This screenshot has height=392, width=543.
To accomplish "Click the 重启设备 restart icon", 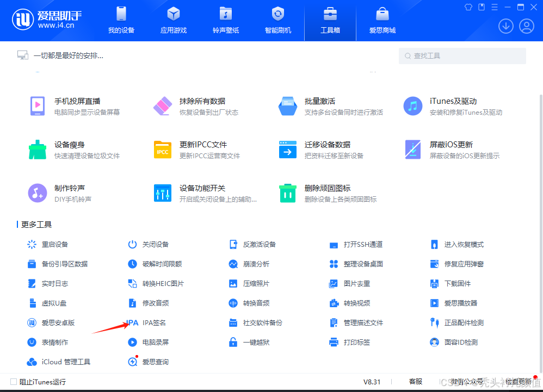I will tap(32, 245).
